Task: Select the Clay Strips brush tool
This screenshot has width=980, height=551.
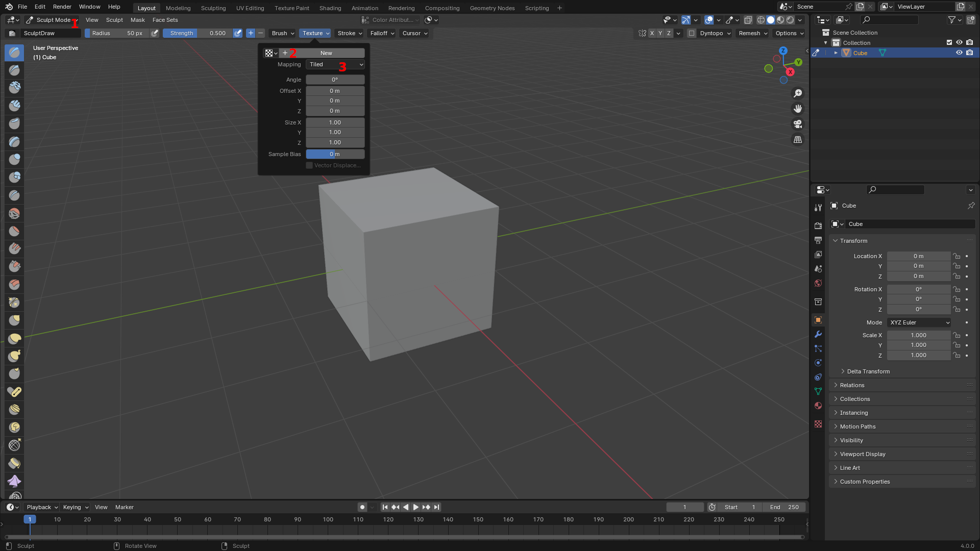Action: click(14, 106)
